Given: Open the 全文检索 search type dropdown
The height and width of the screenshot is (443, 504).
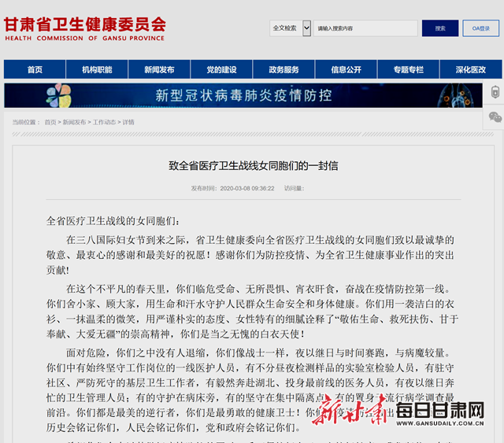Looking at the screenshot, I should (290, 28).
